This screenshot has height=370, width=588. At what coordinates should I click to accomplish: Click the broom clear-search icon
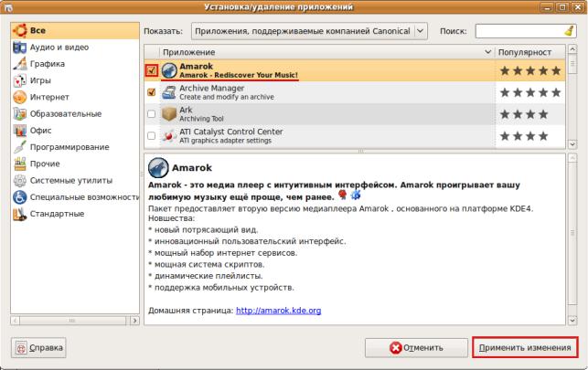(x=569, y=31)
